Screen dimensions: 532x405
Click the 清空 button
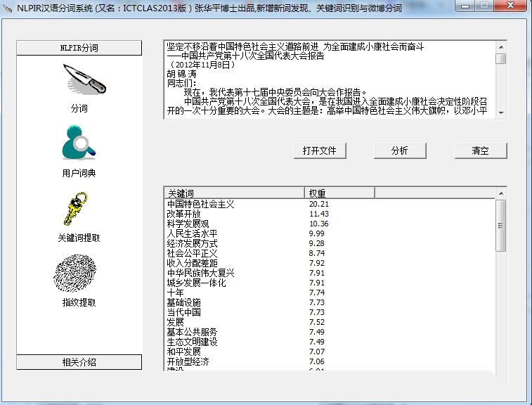pyautogui.click(x=481, y=150)
